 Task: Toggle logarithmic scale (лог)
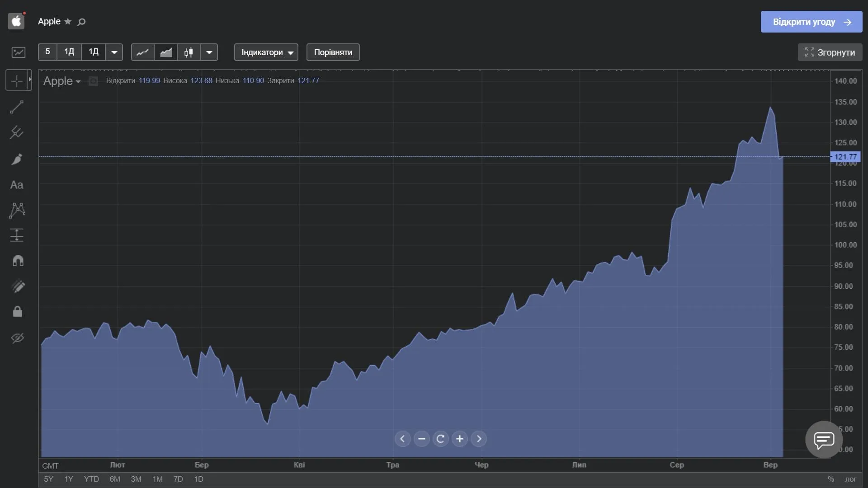[x=851, y=479]
